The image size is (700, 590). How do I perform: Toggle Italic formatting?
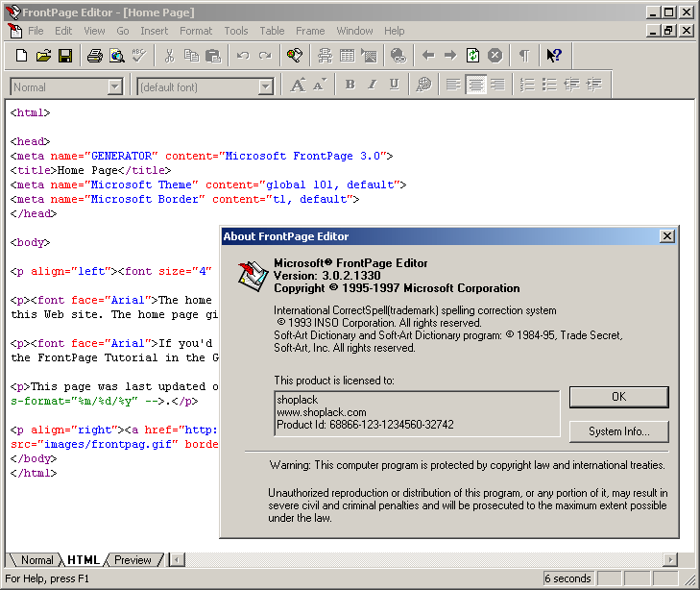click(372, 85)
